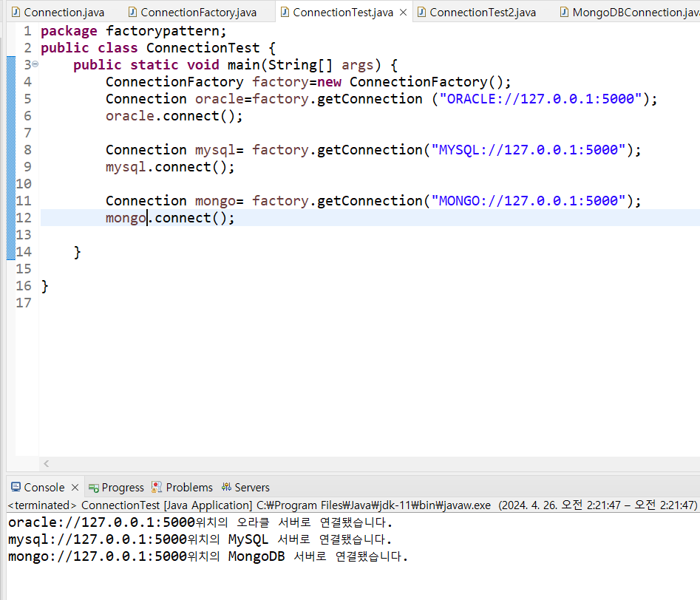The image size is (700, 600).
Task: Click the Connection.java file icon
Action: [x=16, y=12]
